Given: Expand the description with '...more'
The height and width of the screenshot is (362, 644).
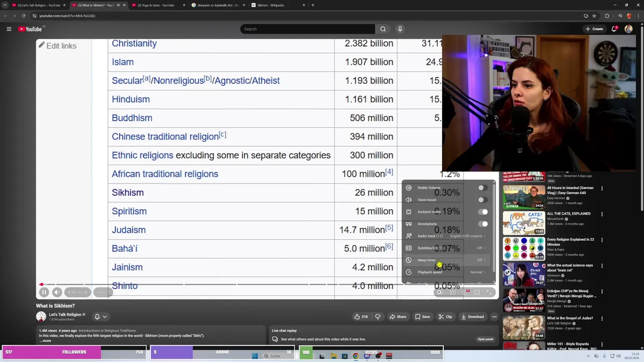Looking at the screenshot, I should (45, 341).
